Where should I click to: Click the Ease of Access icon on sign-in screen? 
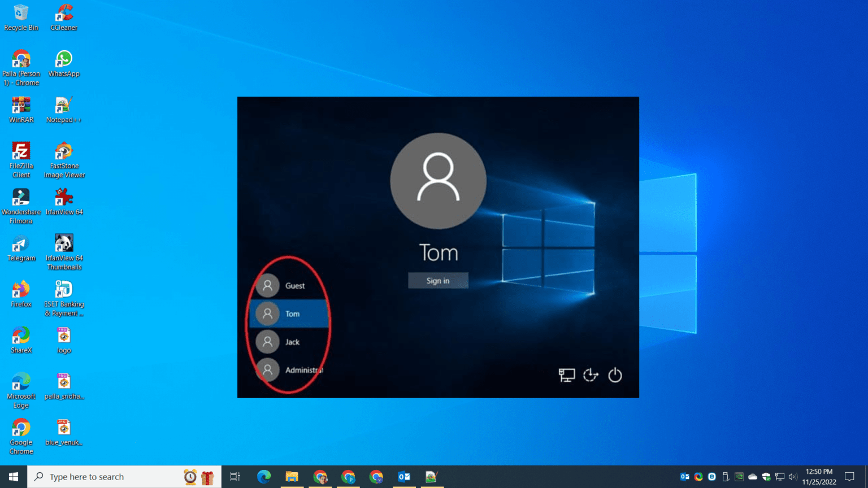(x=590, y=375)
